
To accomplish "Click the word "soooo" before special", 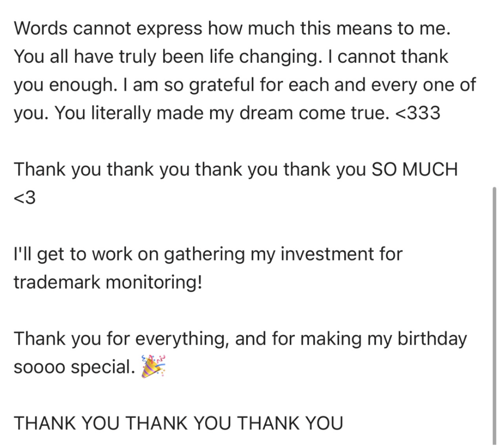I will 40,367.
